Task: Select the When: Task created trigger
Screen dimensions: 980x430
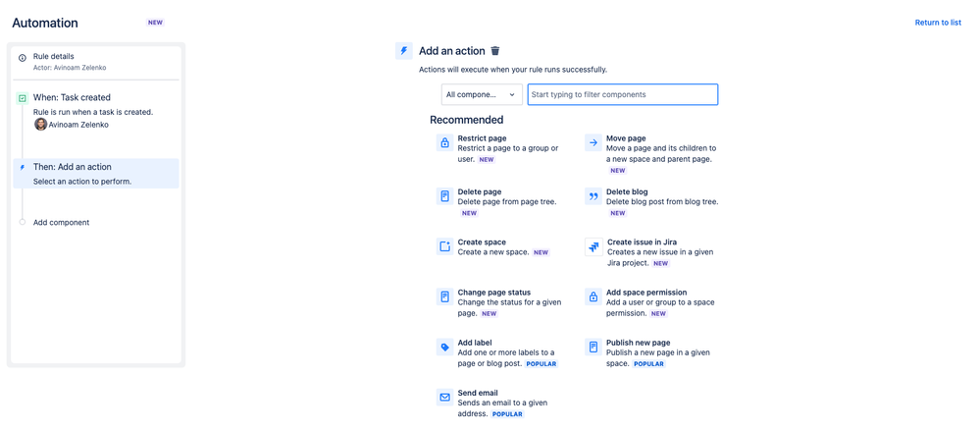Action: pyautogui.click(x=96, y=111)
